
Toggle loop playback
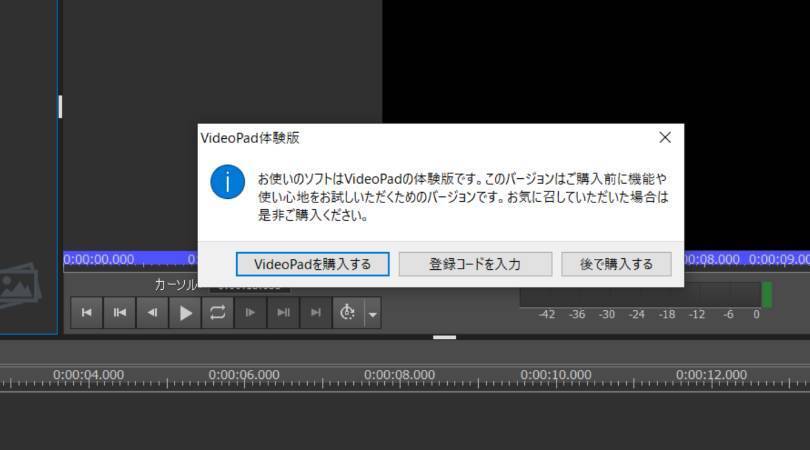217,313
